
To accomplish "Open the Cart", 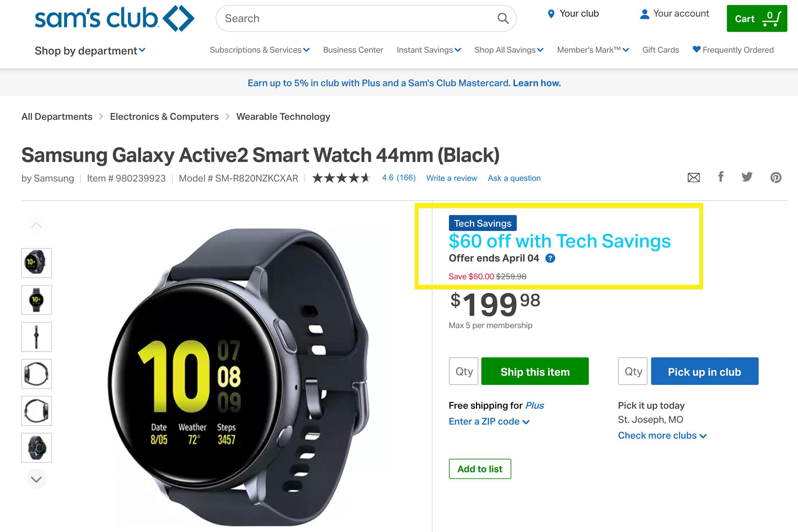I will [x=757, y=19].
